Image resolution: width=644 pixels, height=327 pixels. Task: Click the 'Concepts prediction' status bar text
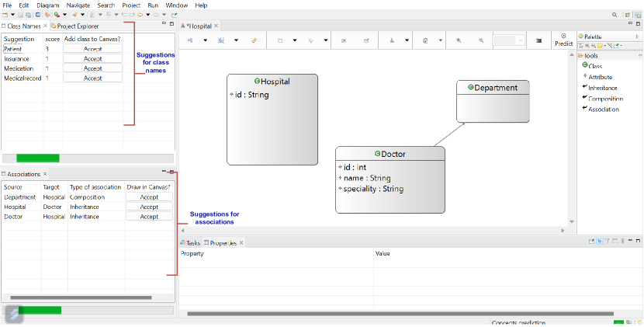pyautogui.click(x=519, y=323)
